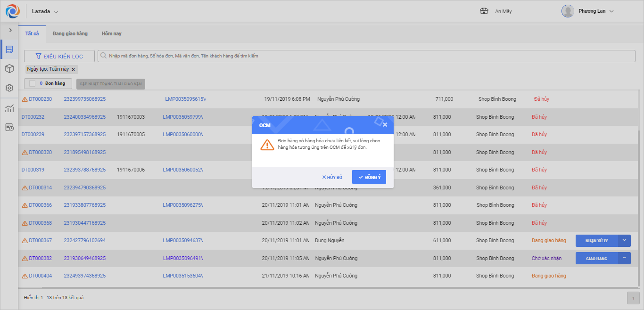This screenshot has height=310, width=644.
Task: Switch to the Đang giao hàng tab
Action: (x=70, y=34)
